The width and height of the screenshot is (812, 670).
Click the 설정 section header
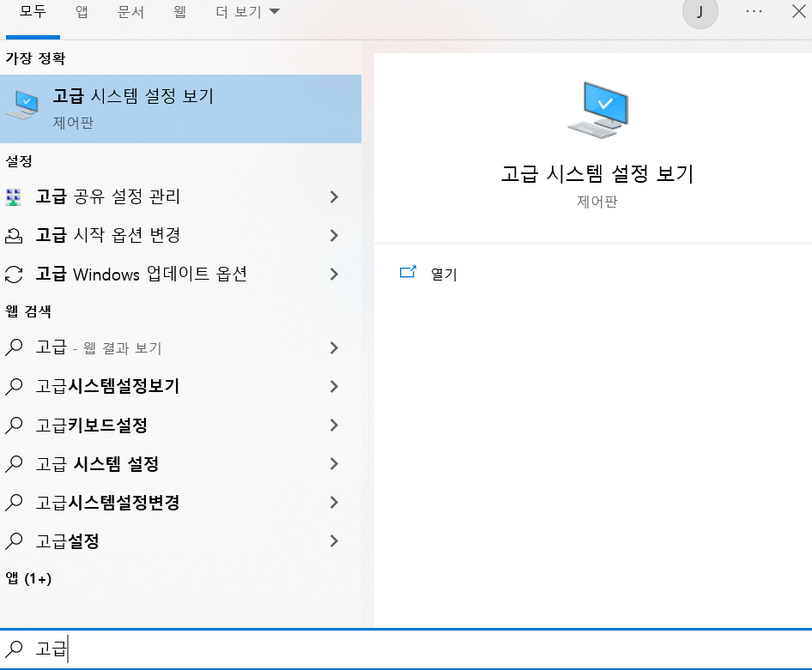click(19, 161)
